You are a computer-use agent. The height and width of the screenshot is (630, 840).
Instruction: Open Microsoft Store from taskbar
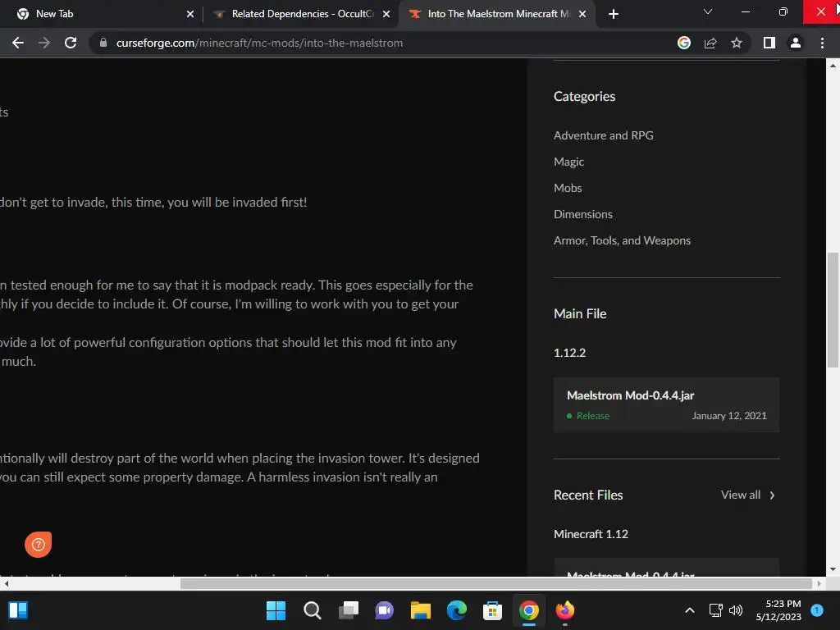(492, 610)
